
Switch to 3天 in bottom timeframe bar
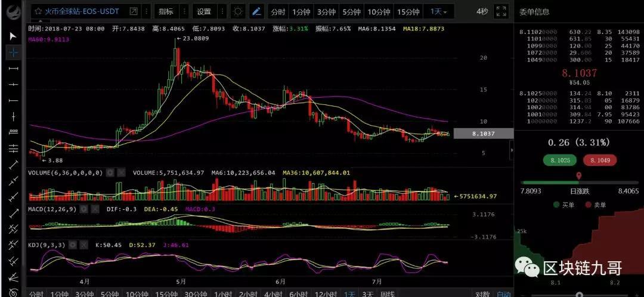[x=368, y=294]
